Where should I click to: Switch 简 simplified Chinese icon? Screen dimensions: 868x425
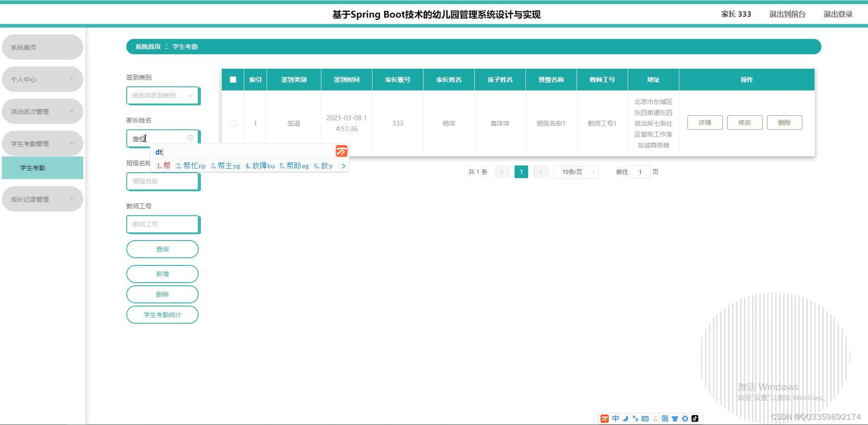pyautogui.click(x=665, y=419)
